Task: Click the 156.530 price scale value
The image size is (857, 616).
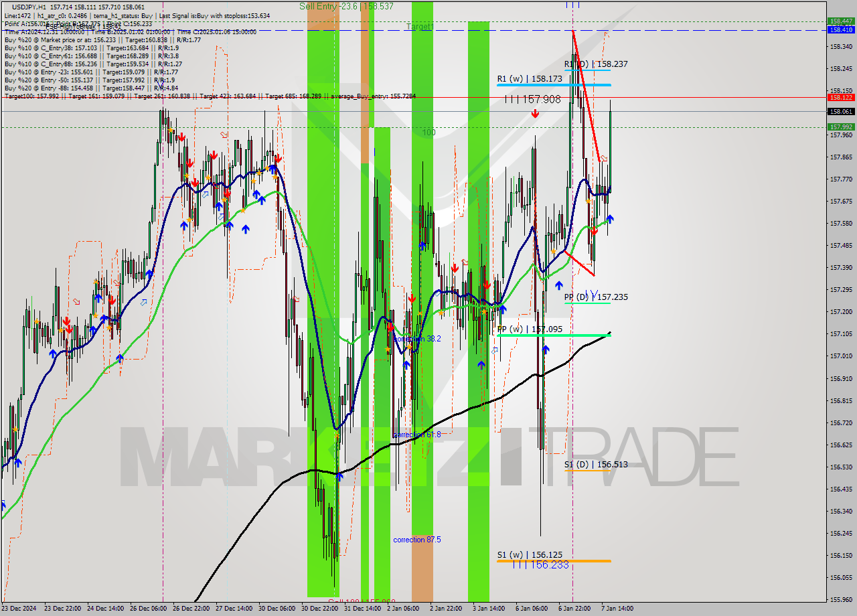Action: pos(841,467)
